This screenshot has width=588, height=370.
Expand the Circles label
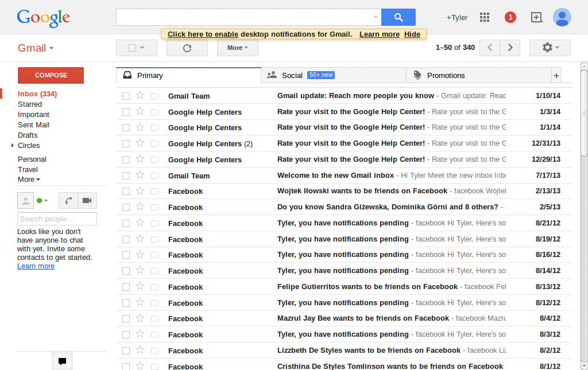13,145
